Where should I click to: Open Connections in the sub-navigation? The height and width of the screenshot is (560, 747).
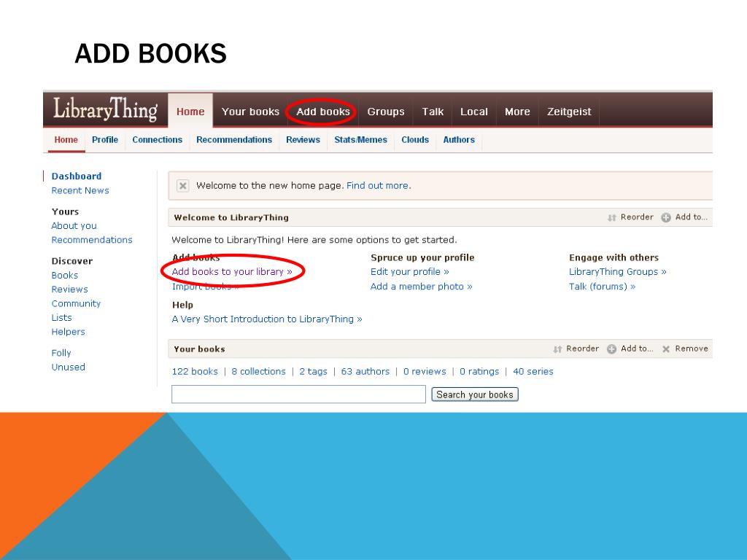pos(158,139)
